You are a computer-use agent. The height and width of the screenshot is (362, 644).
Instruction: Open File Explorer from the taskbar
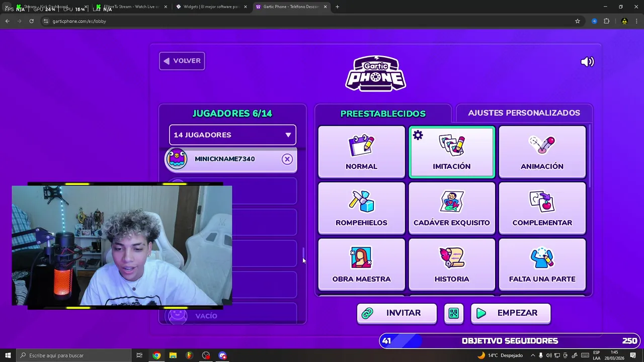coord(173,355)
